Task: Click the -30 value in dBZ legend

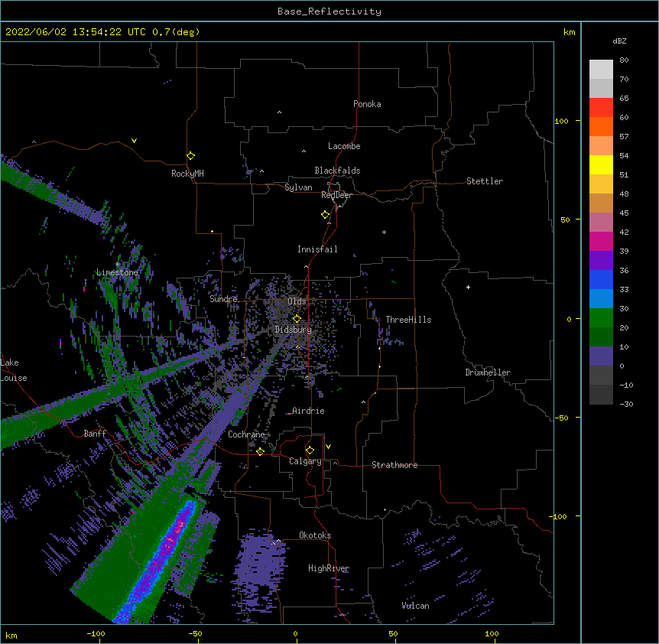Action: pos(626,404)
